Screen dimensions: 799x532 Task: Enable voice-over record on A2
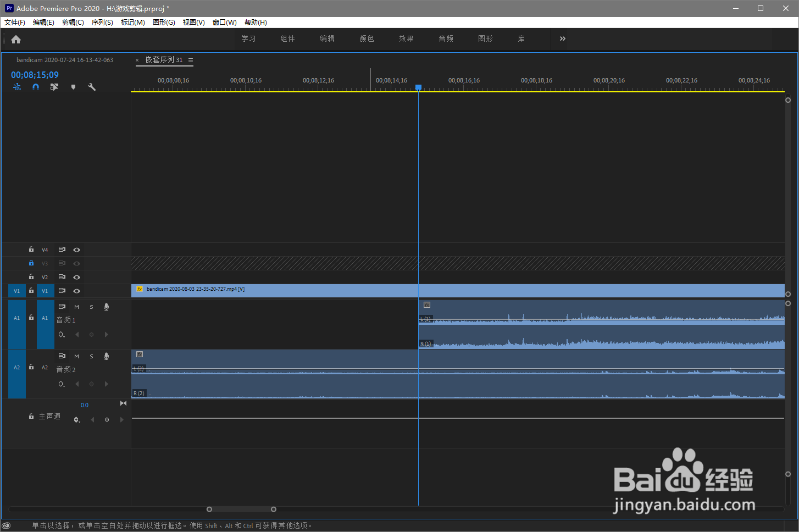pyautogui.click(x=106, y=356)
